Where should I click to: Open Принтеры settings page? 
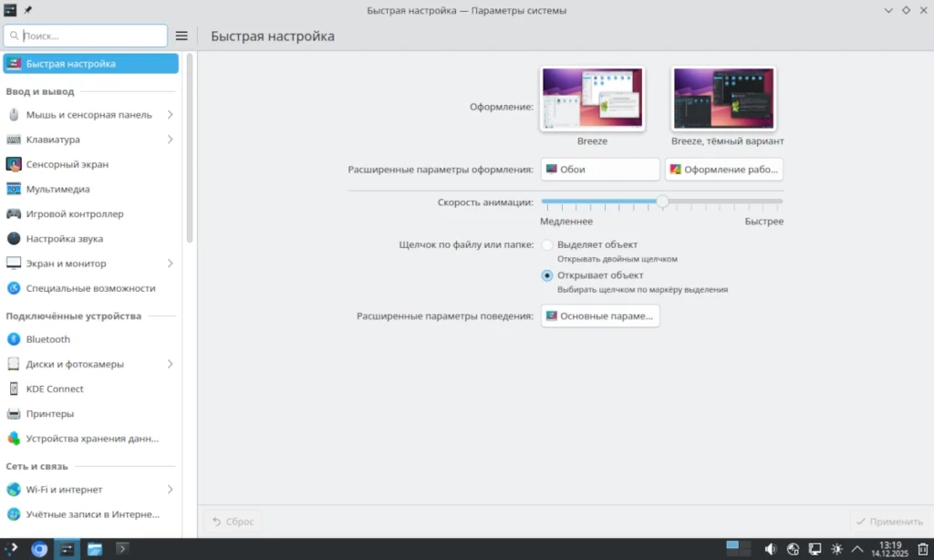pos(90,413)
